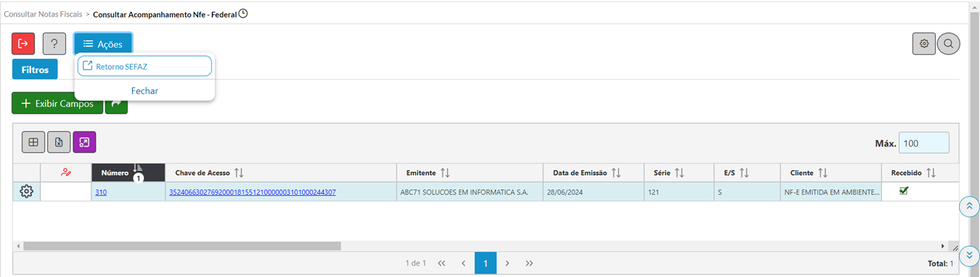
Task: Open the row gear for note 310
Action: (27, 191)
